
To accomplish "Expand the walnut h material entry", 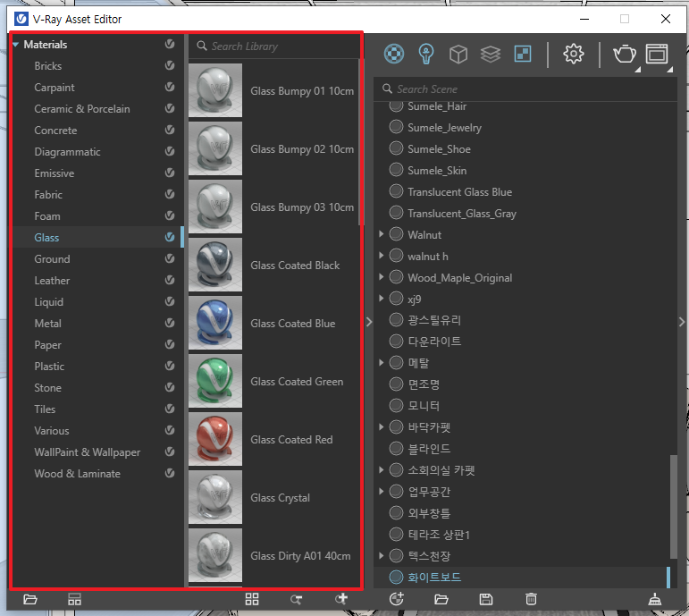I will [381, 256].
